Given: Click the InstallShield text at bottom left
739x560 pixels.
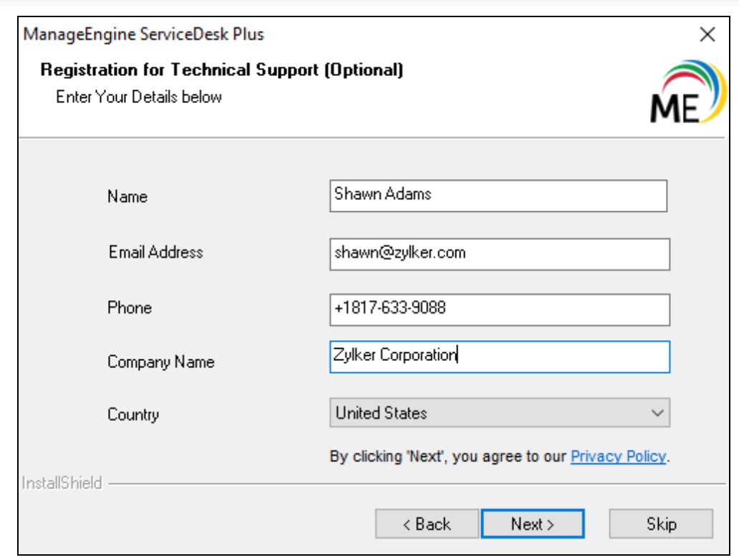Looking at the screenshot, I should point(62,483).
